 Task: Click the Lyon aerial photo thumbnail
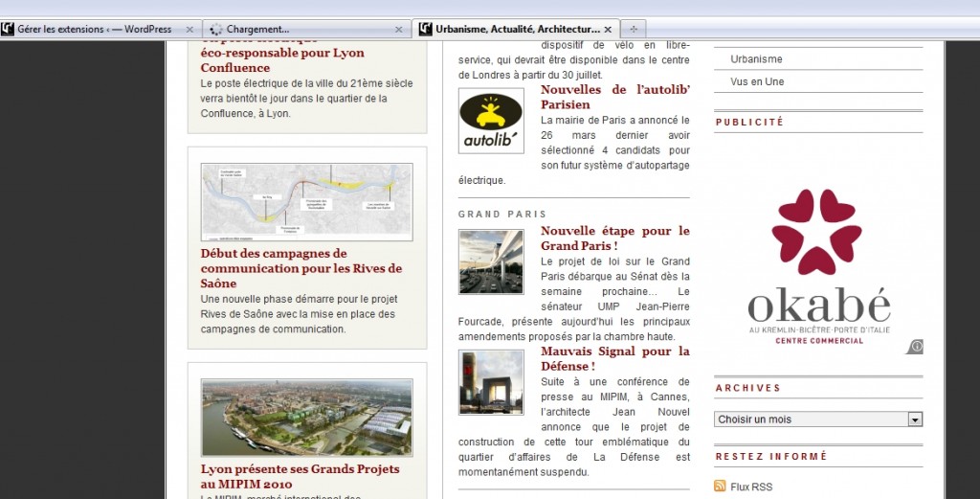[x=306, y=418]
